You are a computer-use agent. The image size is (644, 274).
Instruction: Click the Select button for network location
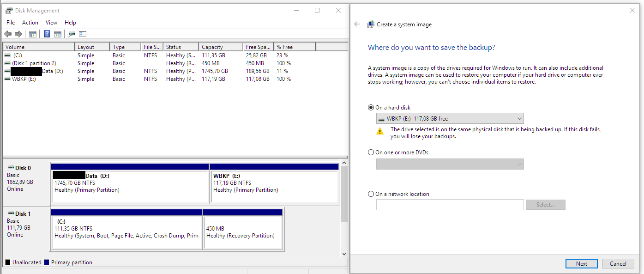pos(546,204)
